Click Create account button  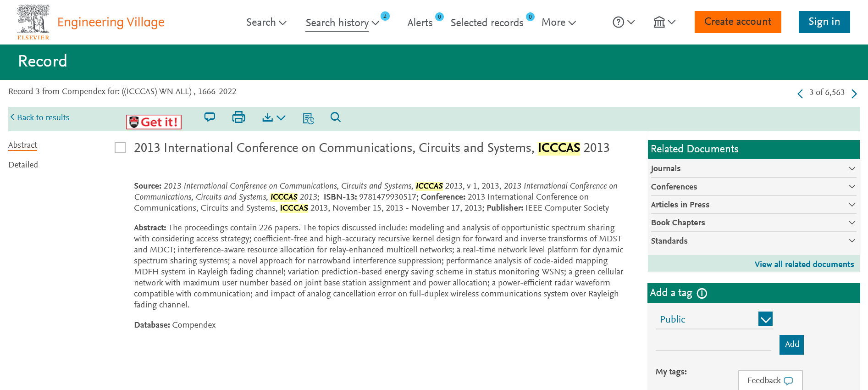tap(738, 22)
